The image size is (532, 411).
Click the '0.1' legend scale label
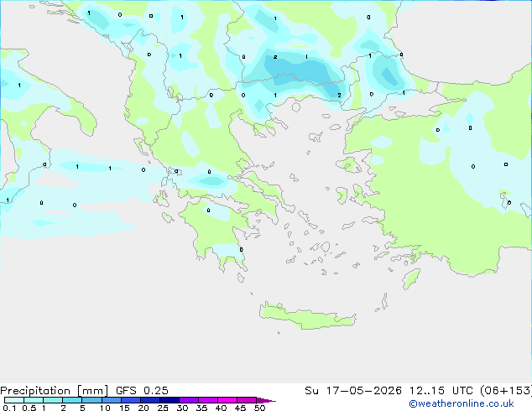click(x=9, y=408)
